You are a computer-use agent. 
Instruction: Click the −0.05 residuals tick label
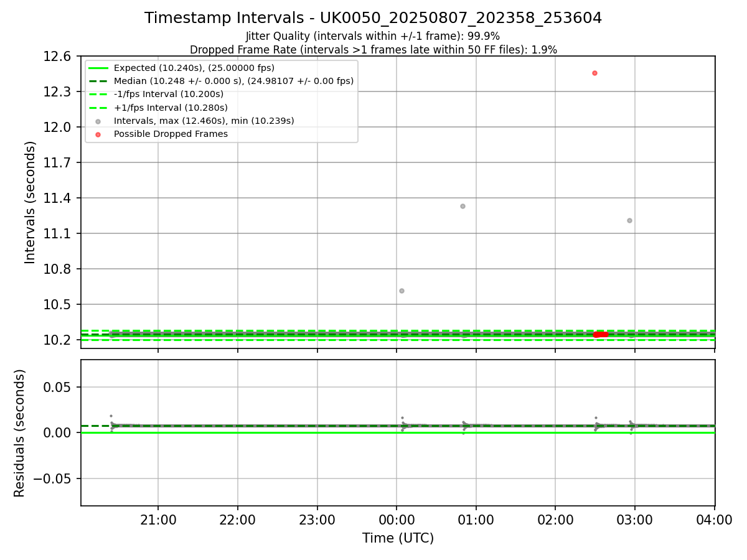pos(52,479)
